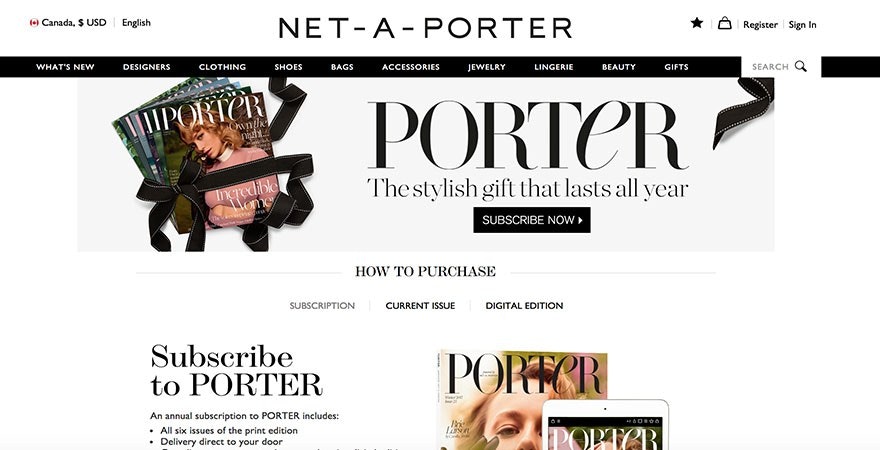Open the Shoes category

288,67
